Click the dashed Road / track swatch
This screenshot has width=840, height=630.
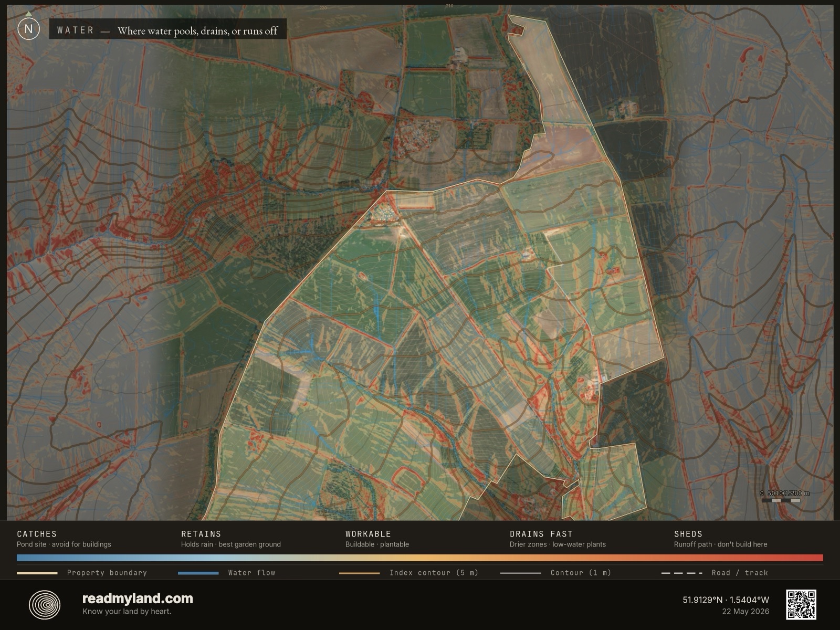tap(681, 573)
